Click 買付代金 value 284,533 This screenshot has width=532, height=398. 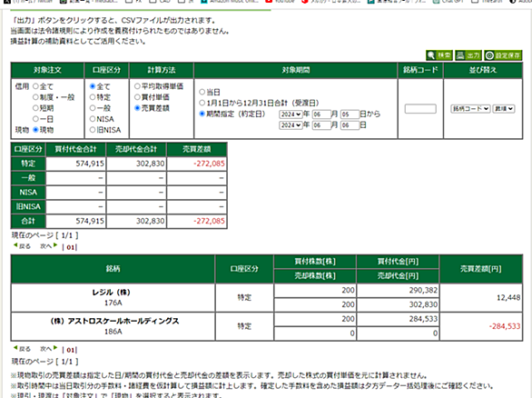(423, 319)
